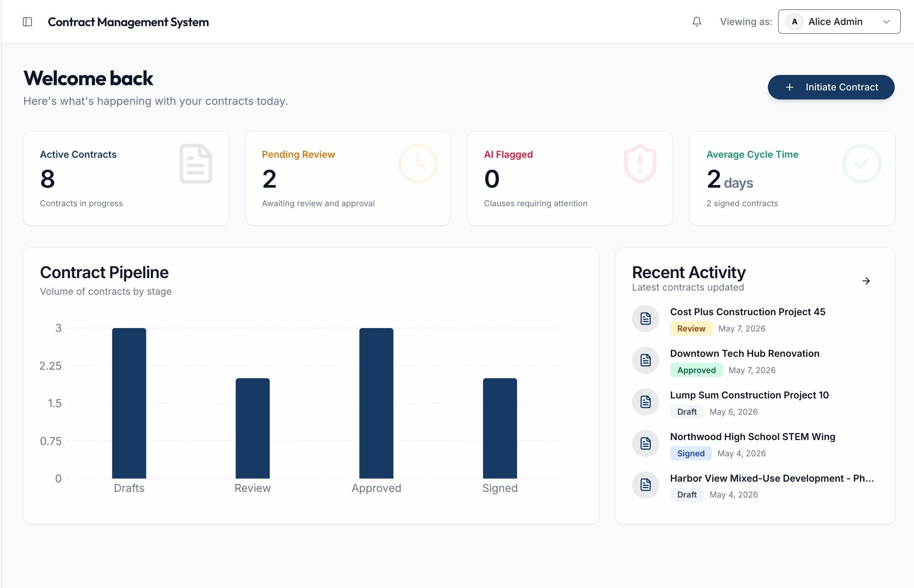Click the Signed axis label under the chart
The height and width of the screenshot is (588, 914).
(500, 488)
